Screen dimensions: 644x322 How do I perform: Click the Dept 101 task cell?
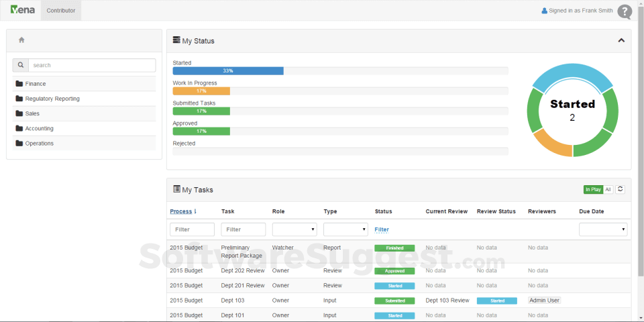pos(233,315)
